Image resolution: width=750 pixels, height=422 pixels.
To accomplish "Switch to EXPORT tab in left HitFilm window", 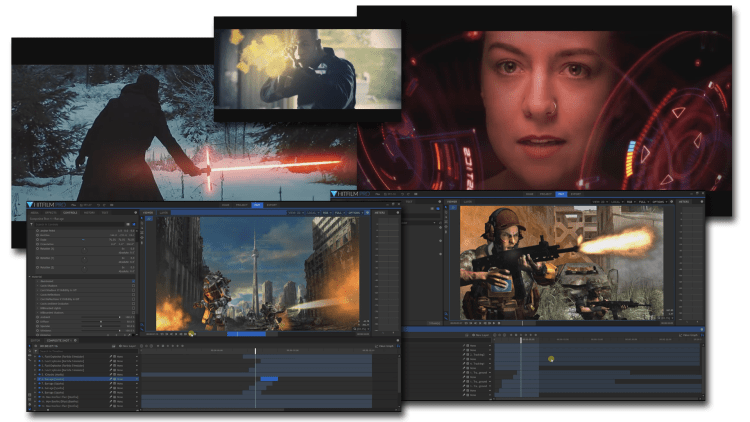I will (x=272, y=205).
